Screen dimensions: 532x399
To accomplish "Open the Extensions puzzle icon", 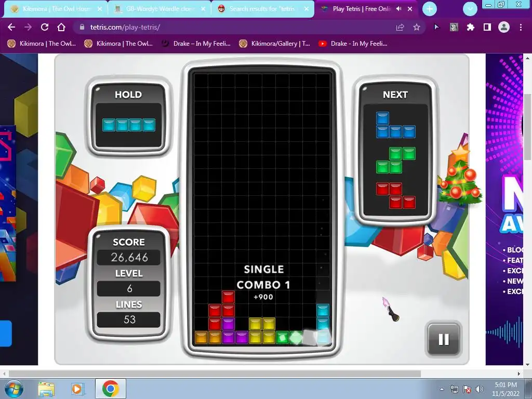I will [x=471, y=27].
